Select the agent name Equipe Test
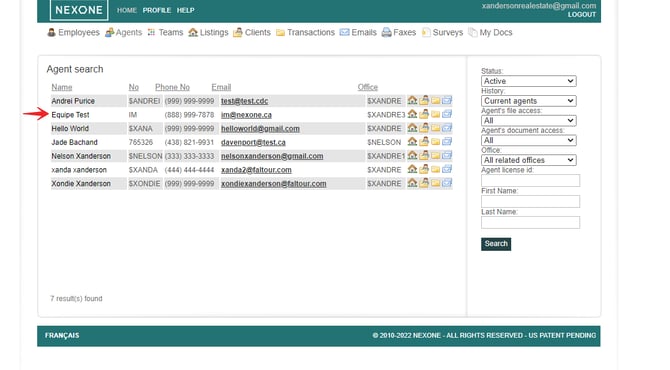 70,115
